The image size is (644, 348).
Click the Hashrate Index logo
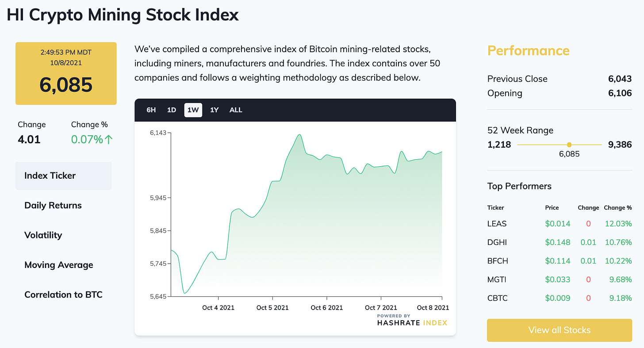412,321
